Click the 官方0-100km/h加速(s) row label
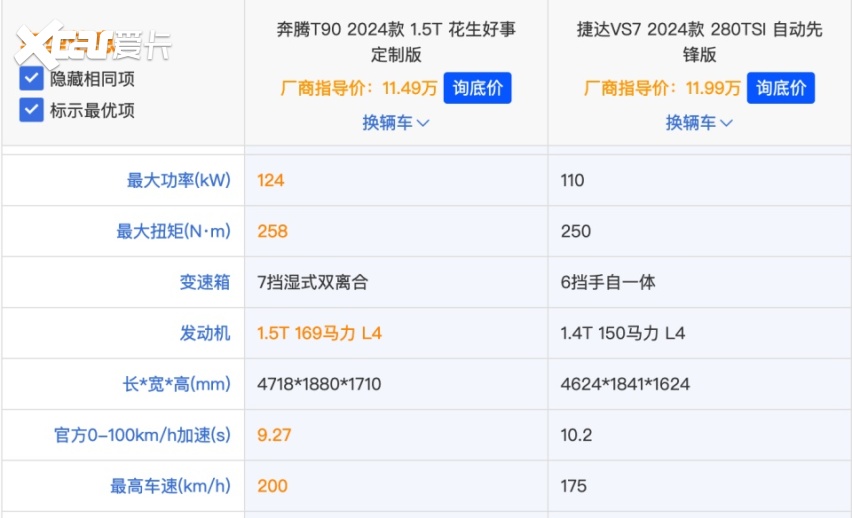The width and height of the screenshot is (852, 518). point(142,435)
